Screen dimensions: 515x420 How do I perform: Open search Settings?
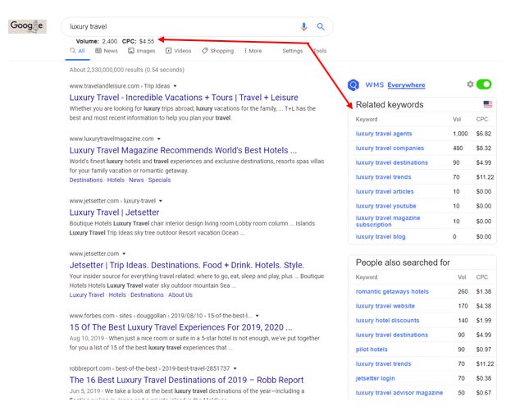pos(292,51)
